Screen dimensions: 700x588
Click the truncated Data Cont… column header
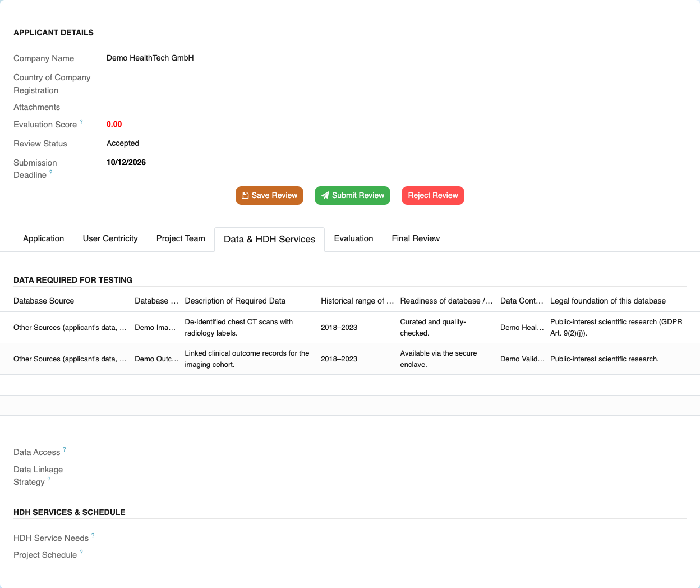[x=522, y=301]
